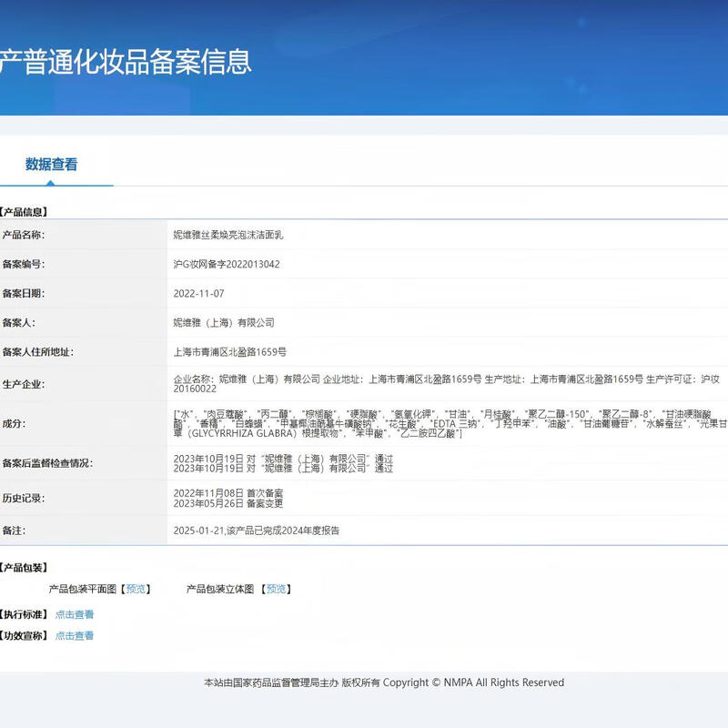Viewport: 728px width, 728px height.
Task: Click 备案人 value 妮维雅（上海）有限公司
Action: 224,322
